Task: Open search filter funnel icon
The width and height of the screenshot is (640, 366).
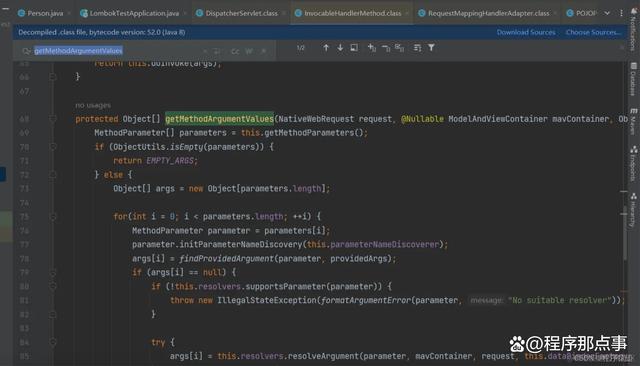Action: click(431, 48)
